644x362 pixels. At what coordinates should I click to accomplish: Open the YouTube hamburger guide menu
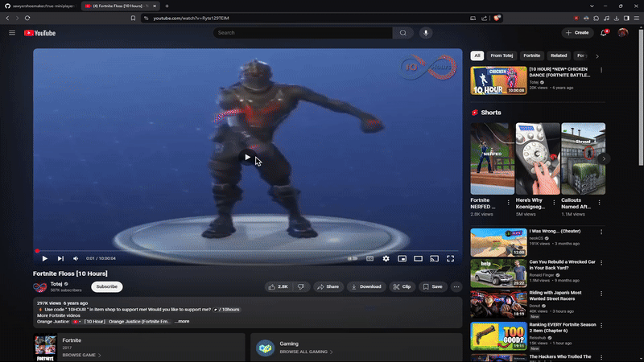click(12, 33)
